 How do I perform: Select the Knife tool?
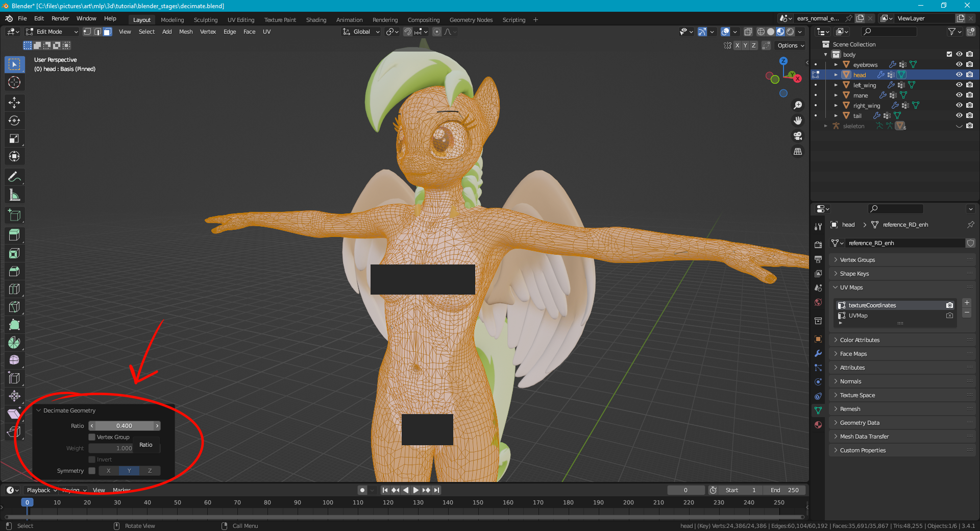click(14, 307)
